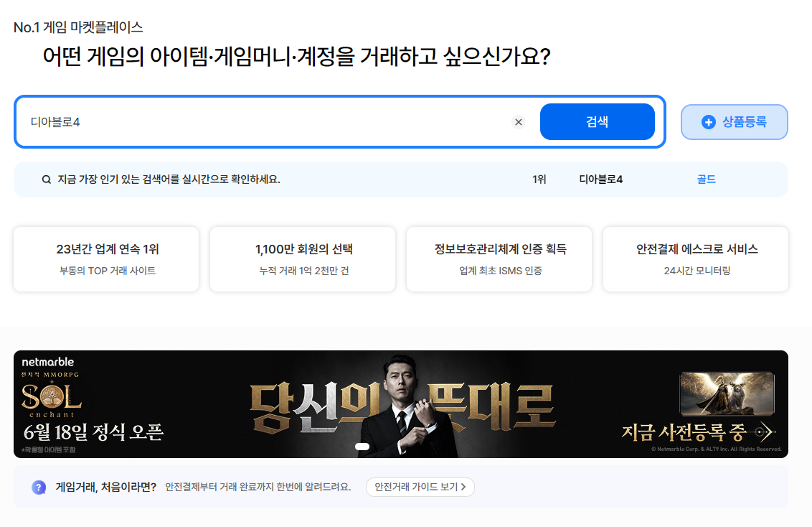Click the 게임거래, 처음이라면? text
The height and width of the screenshot is (527, 812).
106,487
